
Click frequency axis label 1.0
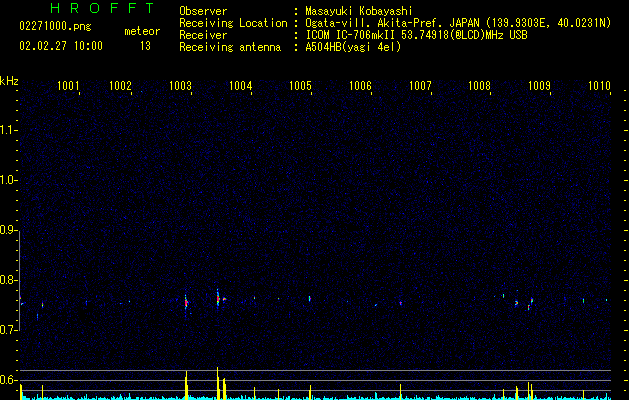[x=8, y=180]
